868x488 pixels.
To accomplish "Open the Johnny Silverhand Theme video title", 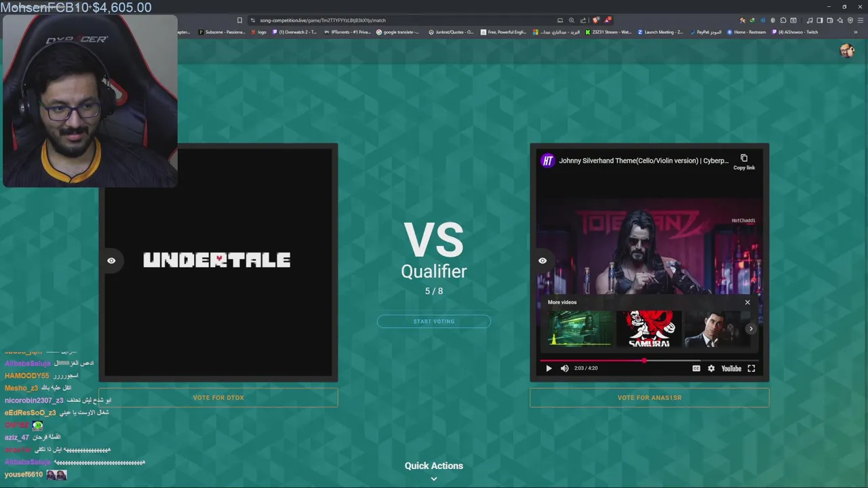I will [644, 161].
